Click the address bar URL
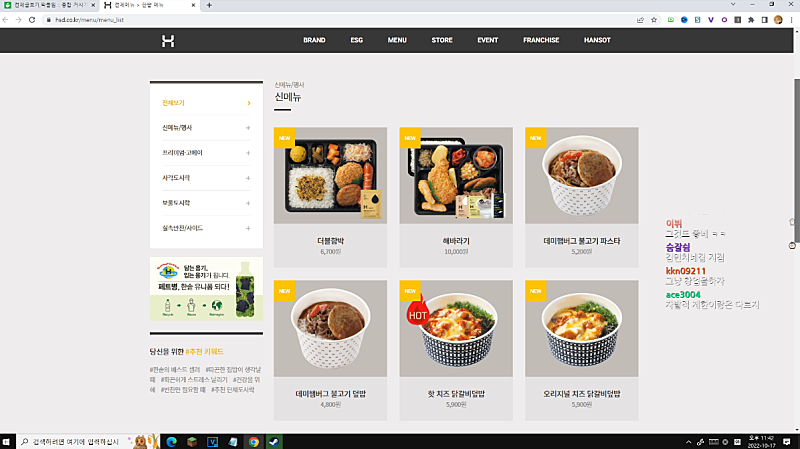This screenshot has height=449, width=800. click(90, 20)
